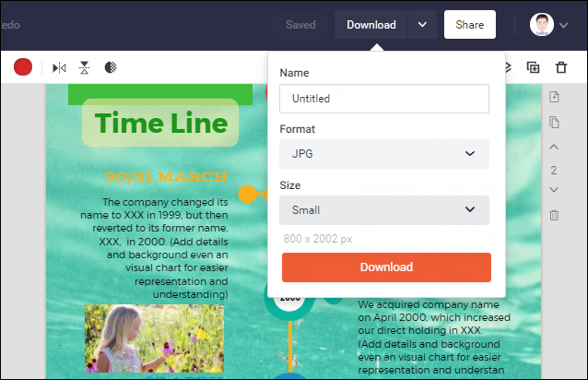The height and width of the screenshot is (380, 588).
Task: Select the 30/31 MARCH heading
Action: (166, 177)
